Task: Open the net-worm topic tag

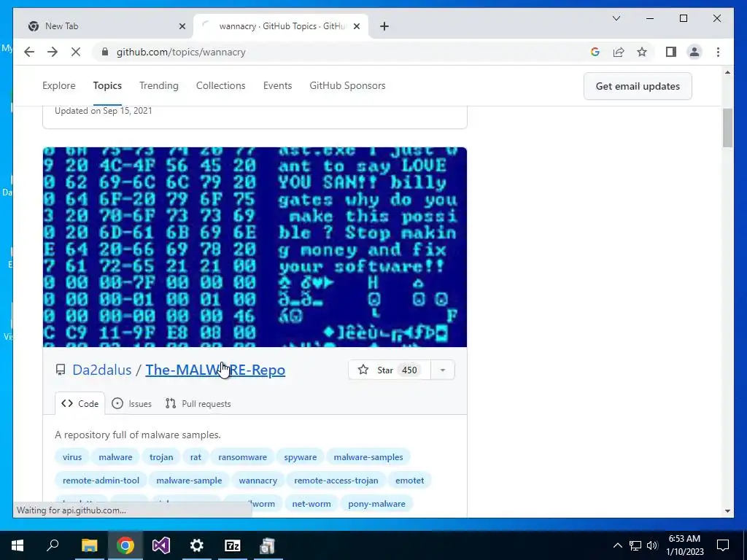Action: [x=311, y=504]
